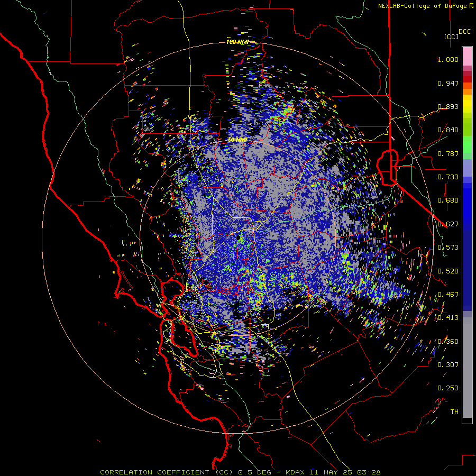The image size is (476, 476).
Task: Click the 0.893 scale label
Action: [448, 106]
